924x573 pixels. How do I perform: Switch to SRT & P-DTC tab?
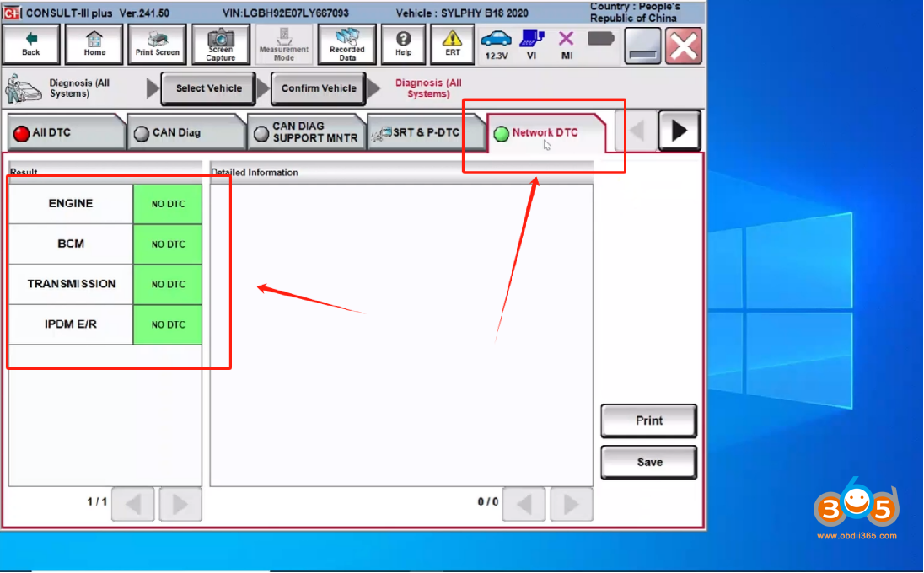pos(425,133)
